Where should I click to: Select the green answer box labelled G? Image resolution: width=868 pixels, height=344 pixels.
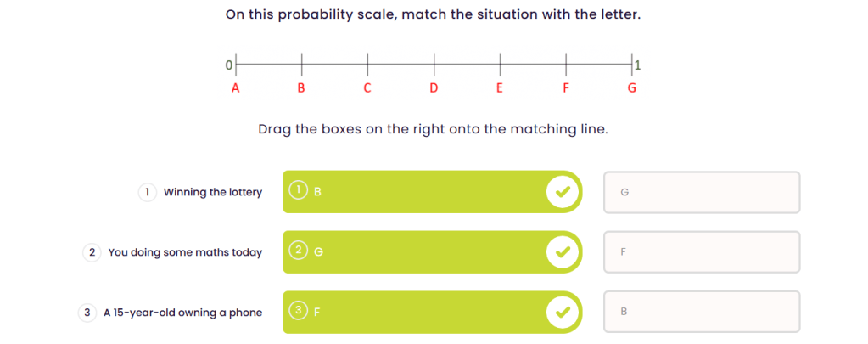click(x=424, y=252)
